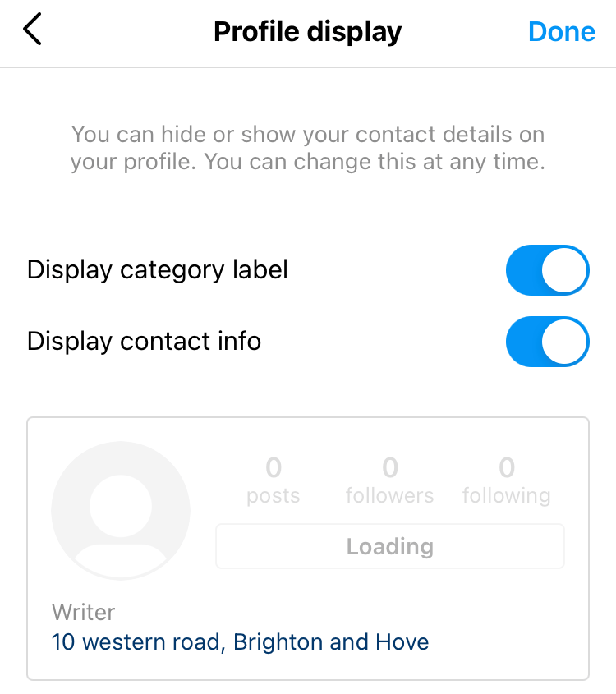Toggle the Display category label switch
The width and height of the screenshot is (616, 694).
(x=547, y=270)
